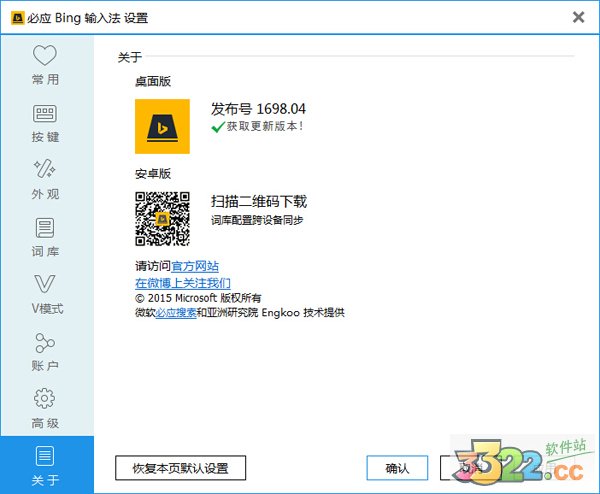Screen dimensions: 600x494
Task: Open the 词库 dictionary section
Action: 45,237
